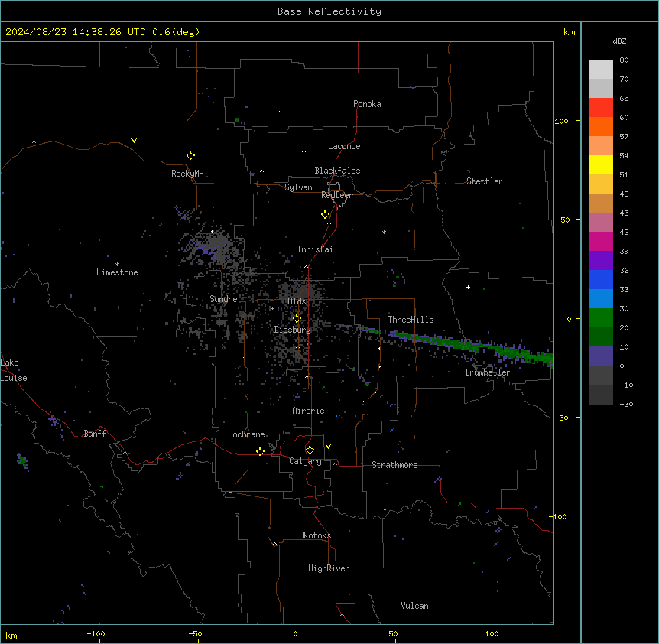
Task: Click the Didsbury city label
Action: [x=293, y=330]
